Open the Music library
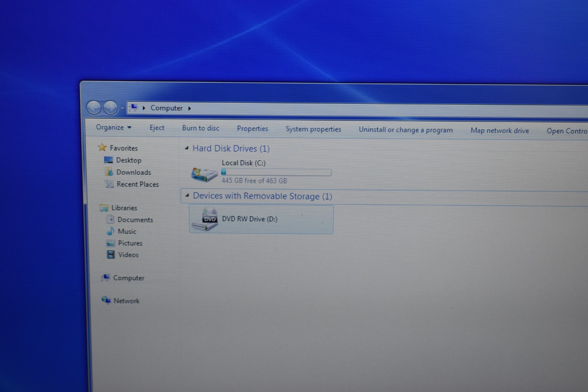588x392 pixels. [x=127, y=231]
